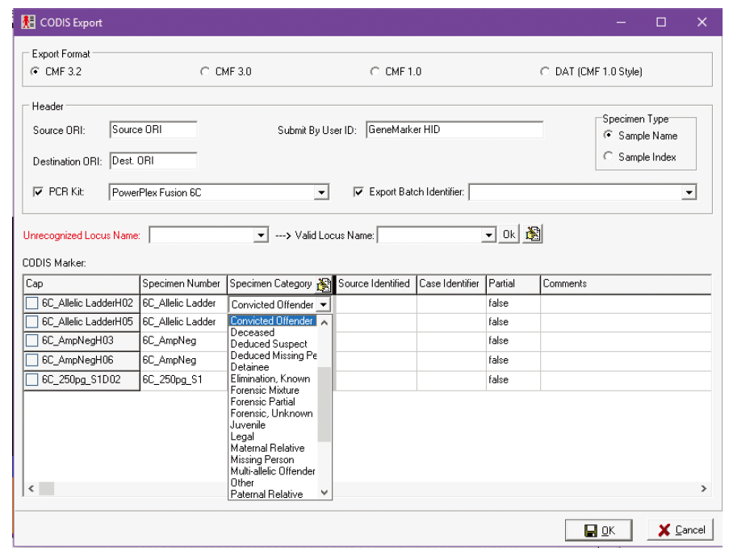Select the CMF 3.0 export format

205,71
